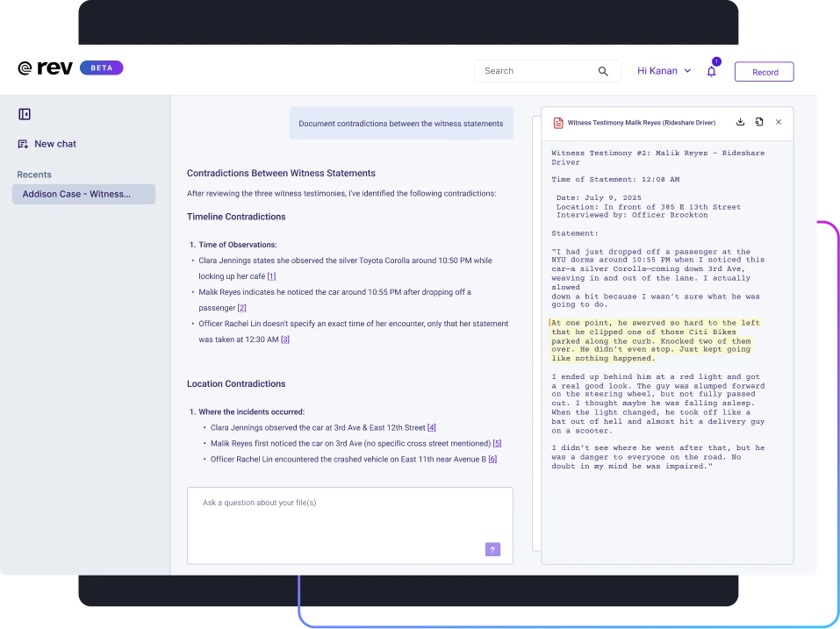Click the Ask a question input box
The width and height of the screenshot is (840, 629).
point(350,525)
